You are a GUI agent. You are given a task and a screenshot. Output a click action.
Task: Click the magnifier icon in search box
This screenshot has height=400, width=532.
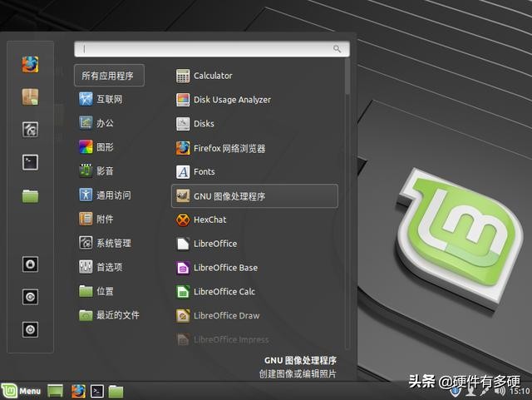tap(337, 49)
